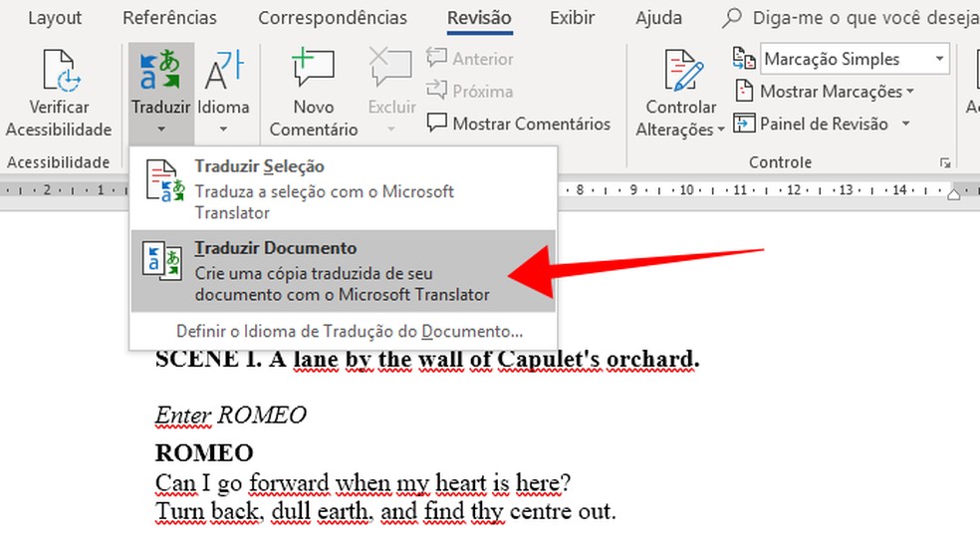Click the Excluir comment icon
This screenshot has width=980, height=550.
point(391,66)
